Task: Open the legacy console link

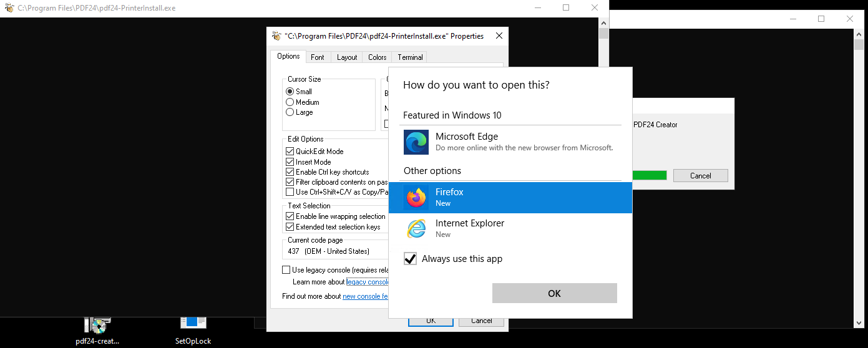Action: tap(368, 283)
